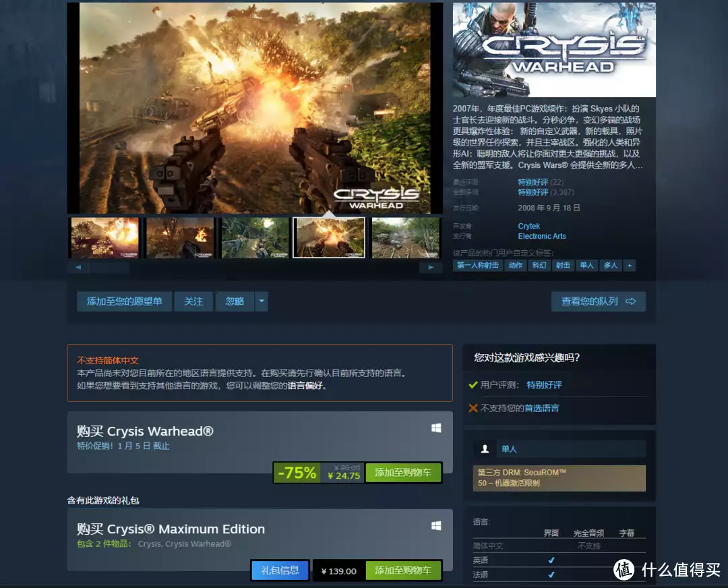Click the green check user review icon
Viewport: 728px width, 588px height.
click(473, 385)
